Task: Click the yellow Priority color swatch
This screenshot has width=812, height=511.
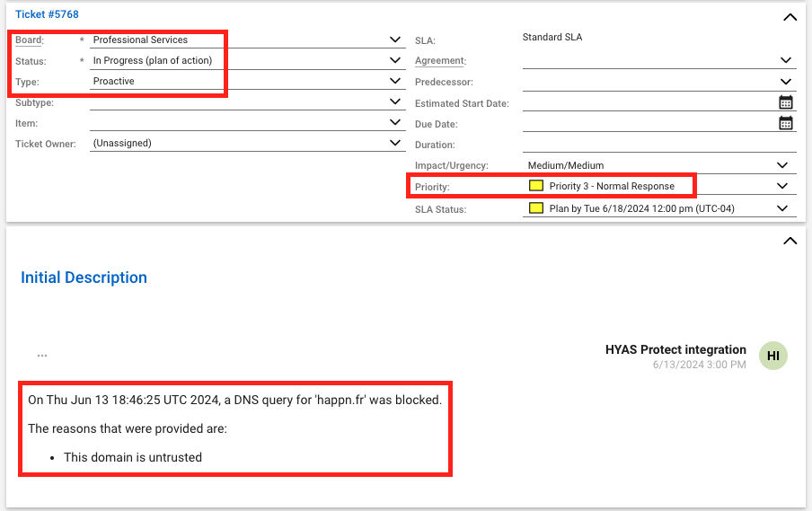Action: pyautogui.click(x=536, y=186)
